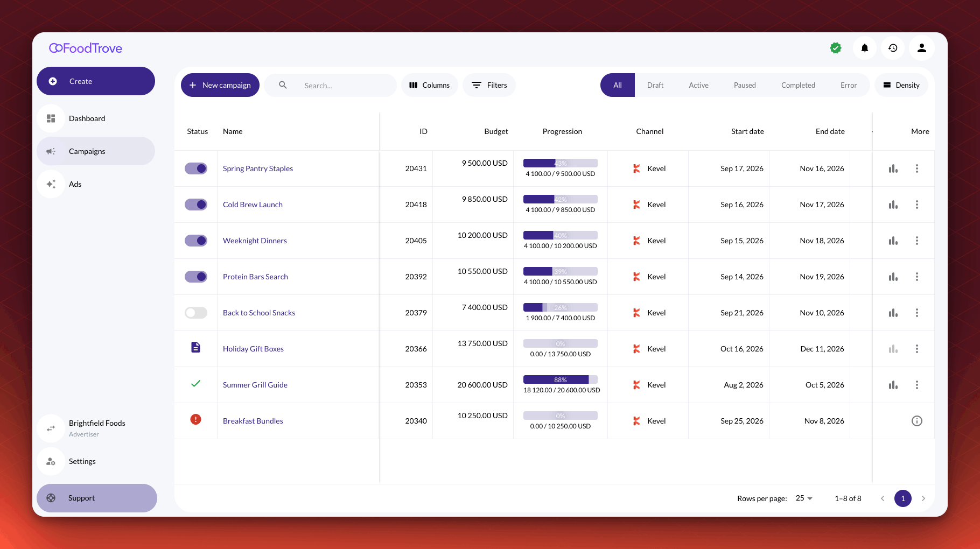Screen dimensions: 980x549
Task: Focus the campaign search field
Action: pyautogui.click(x=331, y=85)
